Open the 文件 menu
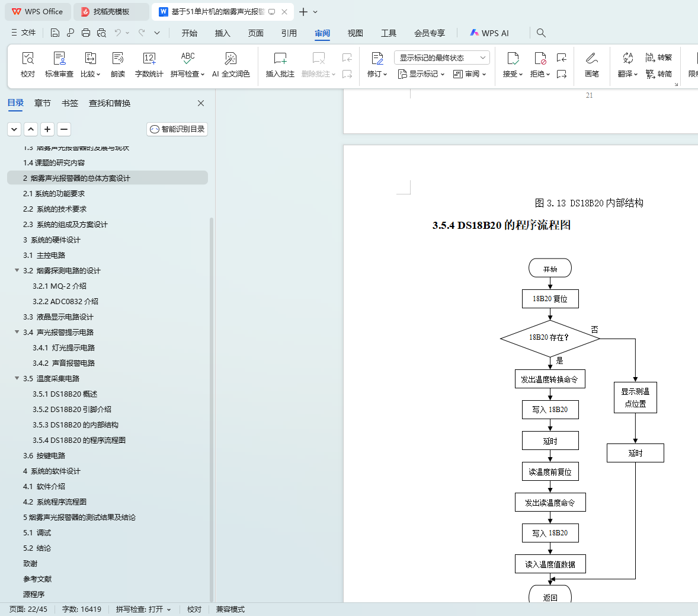The height and width of the screenshot is (616, 698). coord(23,33)
